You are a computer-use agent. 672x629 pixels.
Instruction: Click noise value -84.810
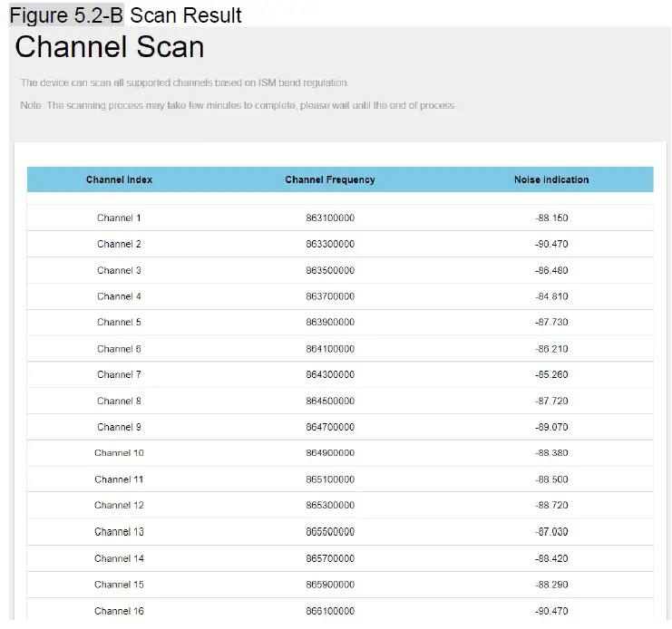click(551, 296)
